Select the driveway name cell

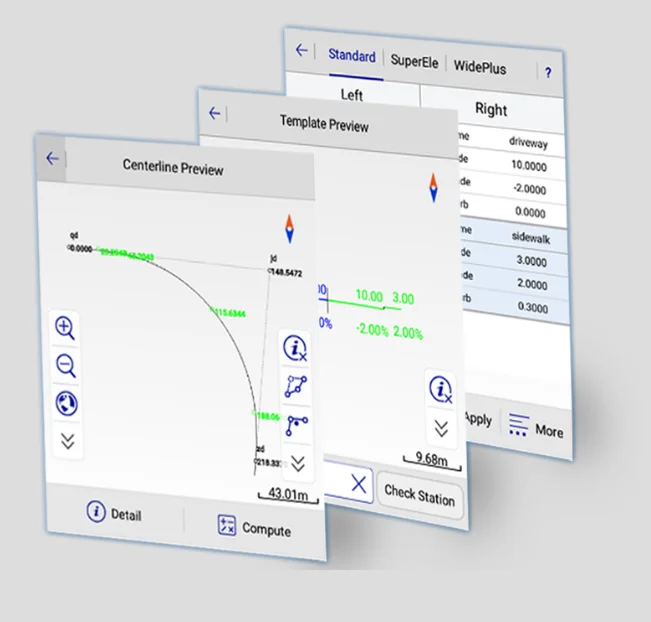click(x=529, y=143)
